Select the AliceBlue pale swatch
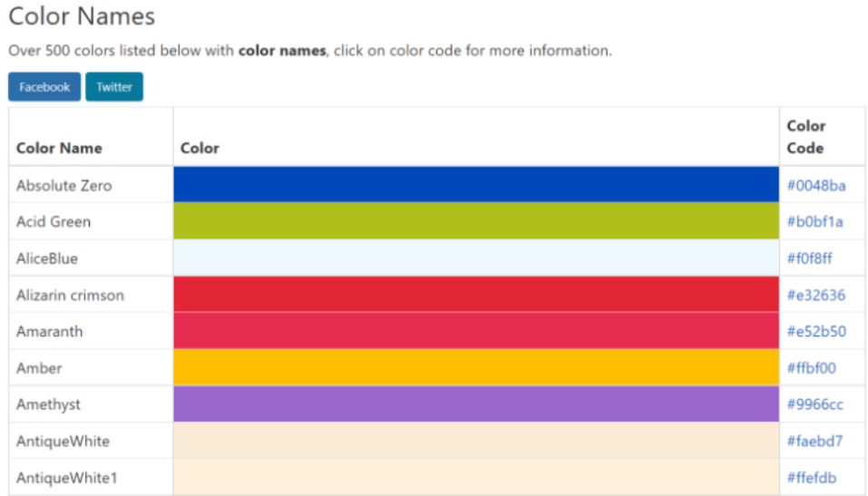868x496 pixels. 476,258
